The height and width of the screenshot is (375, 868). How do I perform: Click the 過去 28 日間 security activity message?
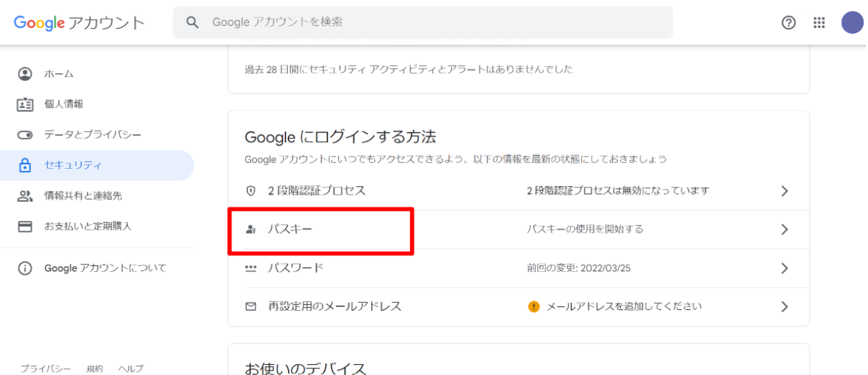coord(409,69)
